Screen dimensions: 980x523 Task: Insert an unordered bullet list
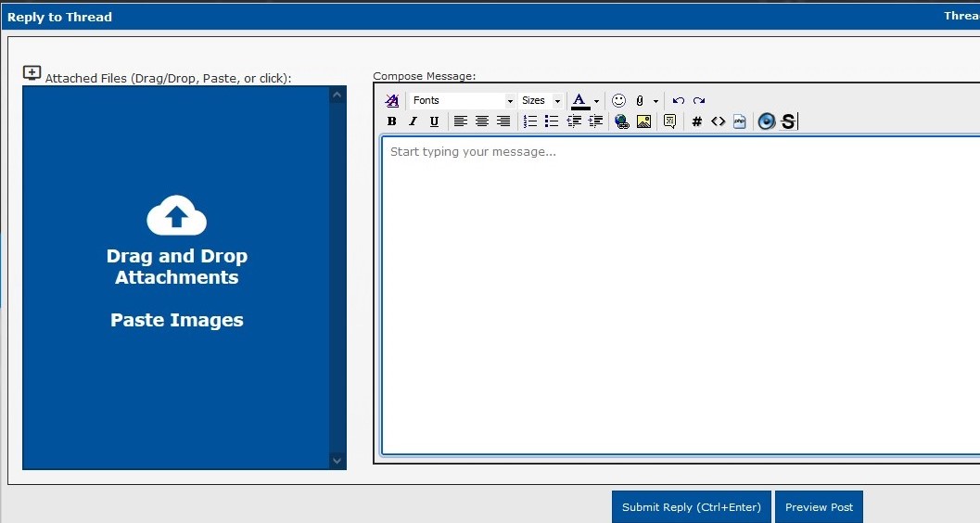[552, 121]
